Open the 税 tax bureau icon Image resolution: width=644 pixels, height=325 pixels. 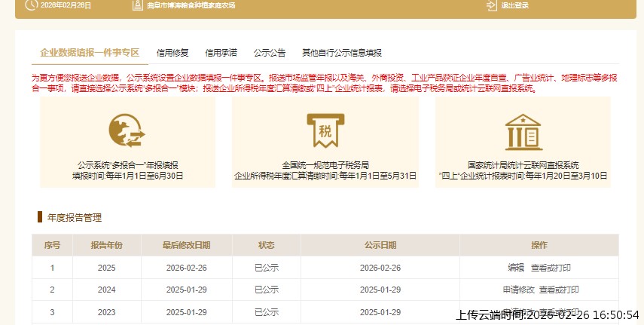click(325, 130)
